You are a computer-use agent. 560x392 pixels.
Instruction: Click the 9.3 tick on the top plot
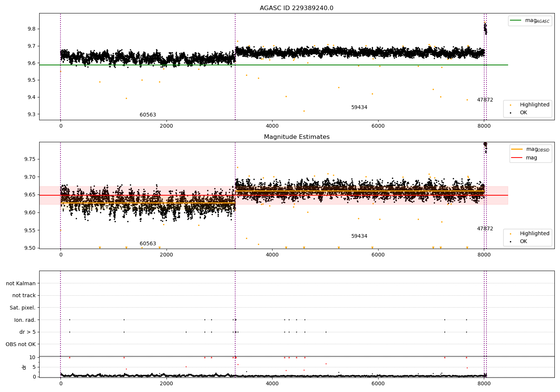point(31,115)
